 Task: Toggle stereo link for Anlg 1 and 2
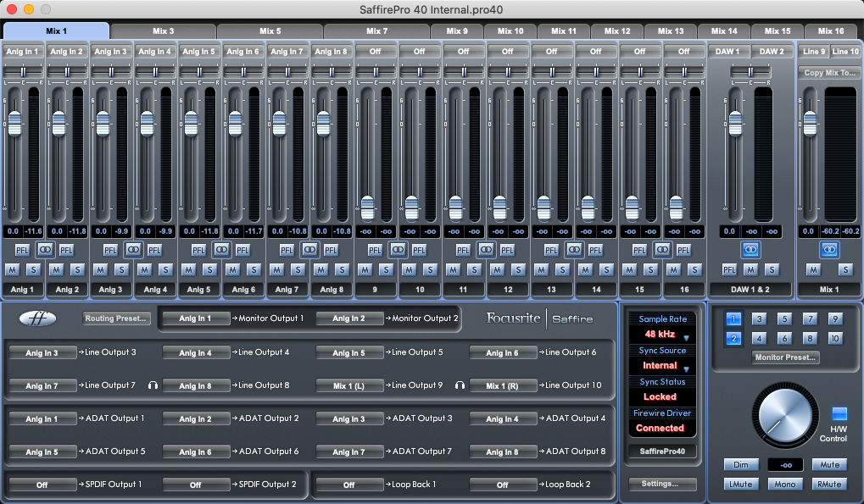click(45, 250)
